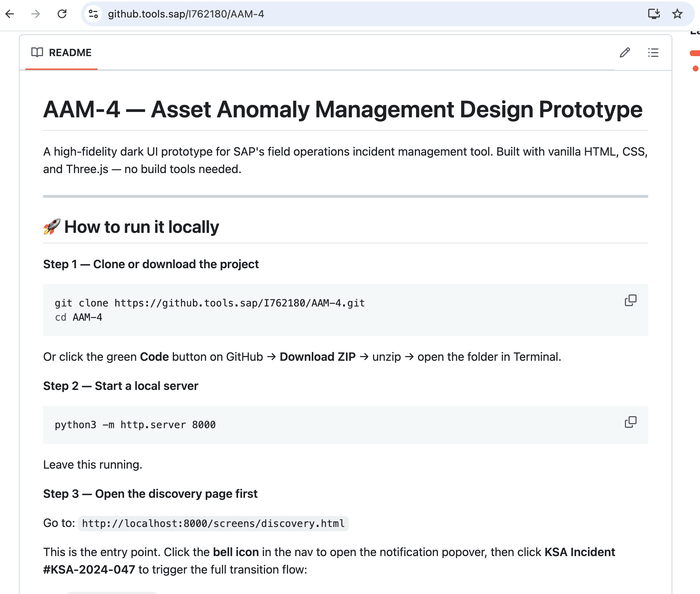The image size is (700, 594).
Task: Click install app icon in address bar
Action: (x=654, y=14)
